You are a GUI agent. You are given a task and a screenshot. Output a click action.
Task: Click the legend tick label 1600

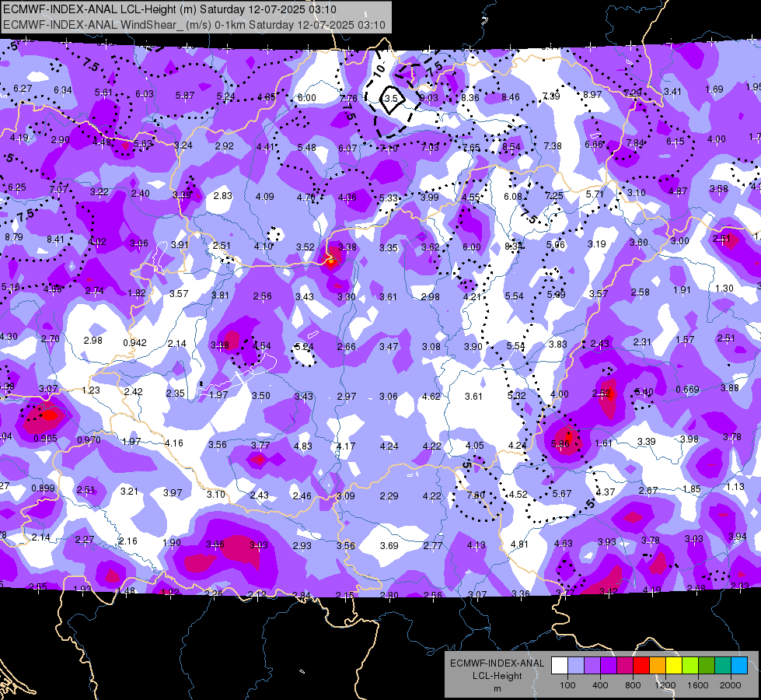click(698, 685)
